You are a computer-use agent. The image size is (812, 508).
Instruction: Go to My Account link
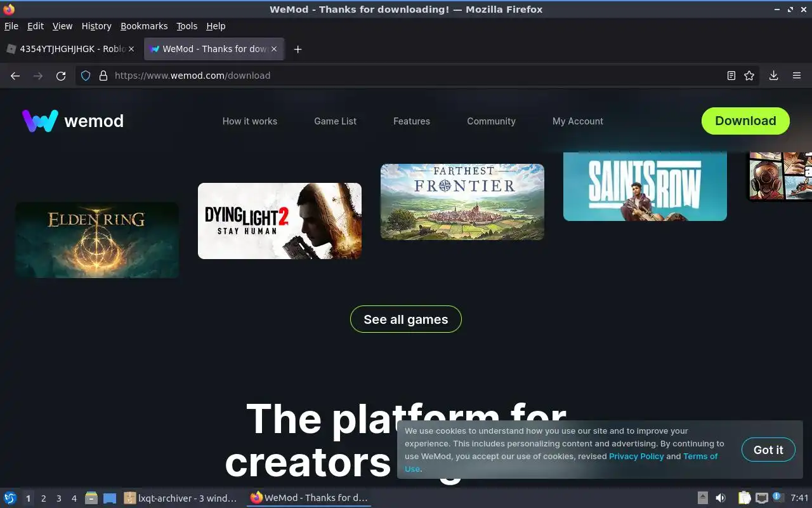tap(578, 121)
